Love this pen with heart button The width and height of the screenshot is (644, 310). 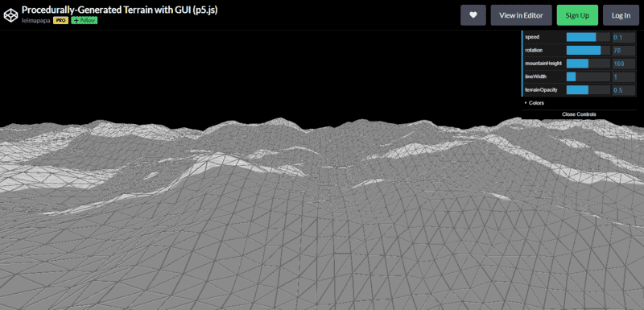[x=473, y=15]
